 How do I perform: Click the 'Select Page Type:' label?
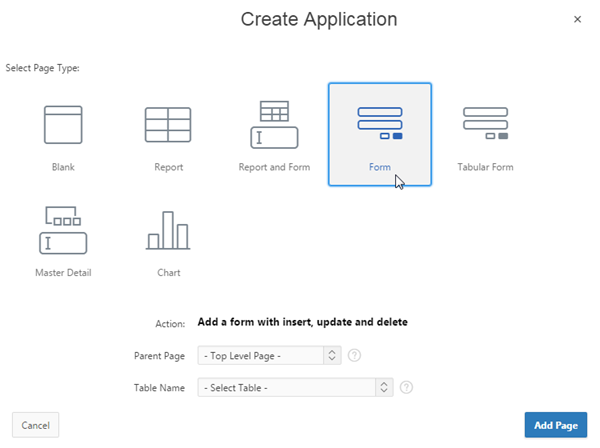(x=42, y=68)
